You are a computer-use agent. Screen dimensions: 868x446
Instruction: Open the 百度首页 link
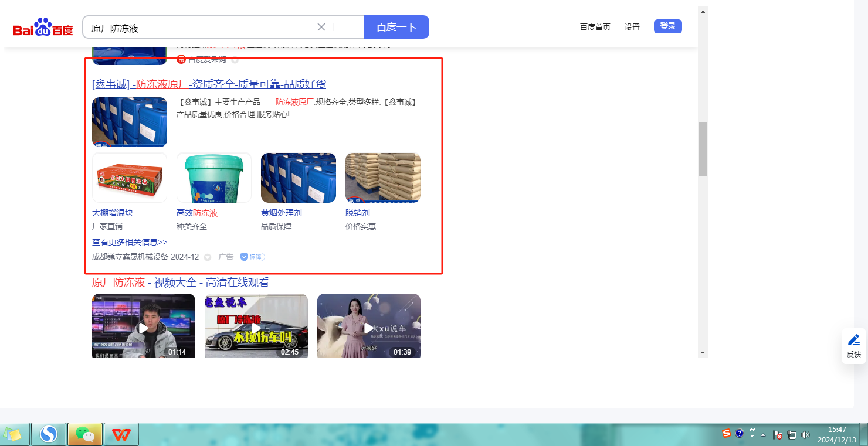595,27
